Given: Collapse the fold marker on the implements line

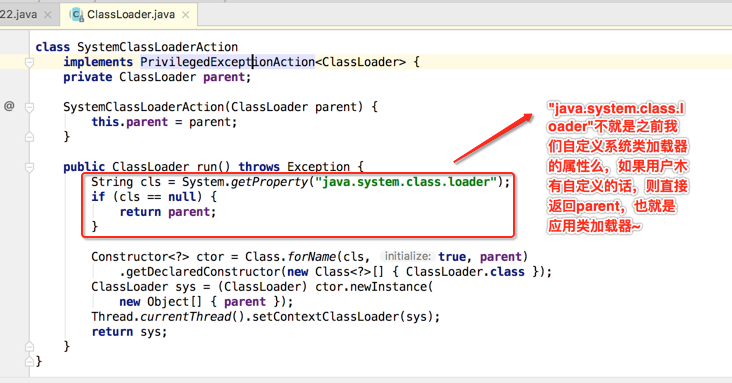Looking at the screenshot, I should coord(29,62).
